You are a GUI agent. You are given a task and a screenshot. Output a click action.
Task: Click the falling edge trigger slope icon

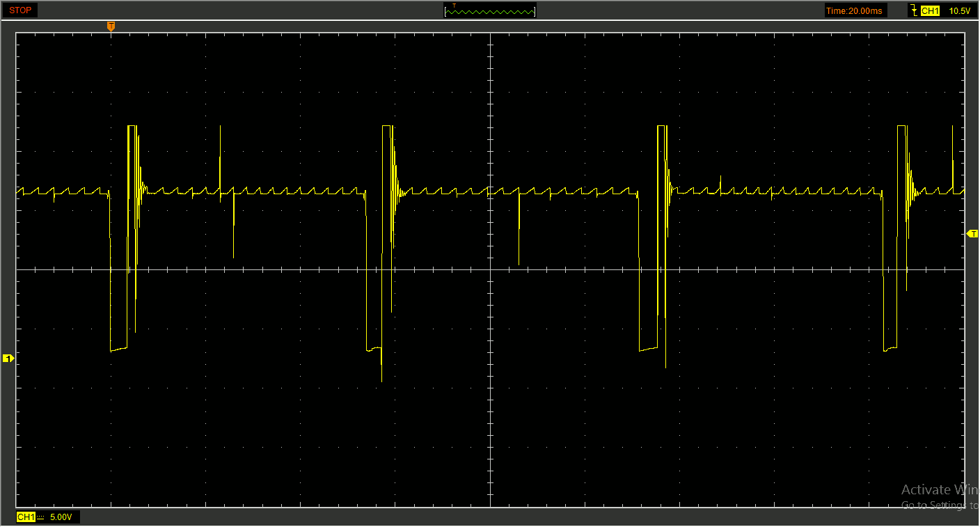(x=913, y=10)
